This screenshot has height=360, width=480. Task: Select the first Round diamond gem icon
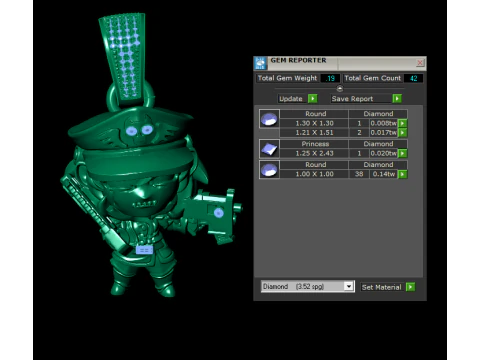click(269, 119)
